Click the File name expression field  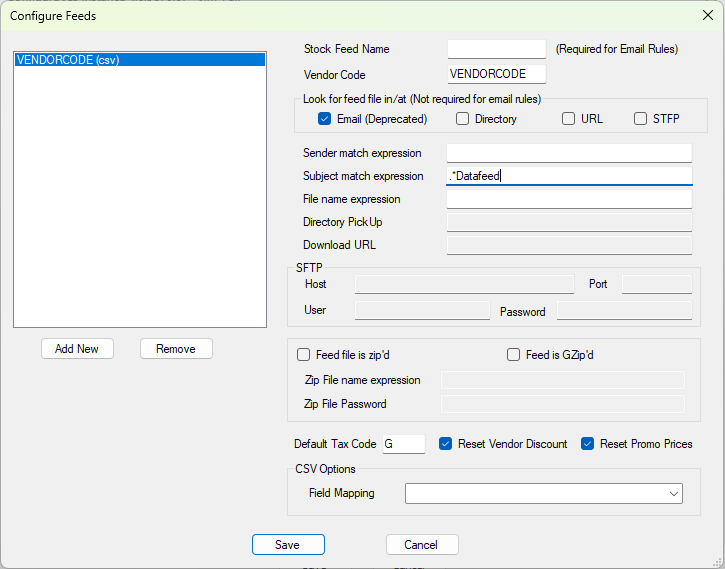pyautogui.click(x=569, y=199)
